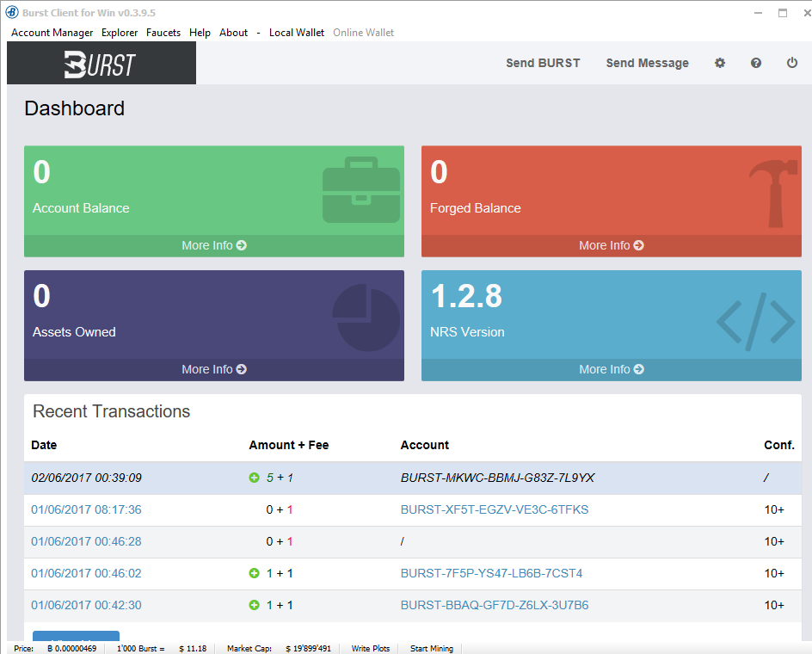Screen dimensions: 812x654
Task: Click the 1'000 Burst = label
Action: point(140,648)
